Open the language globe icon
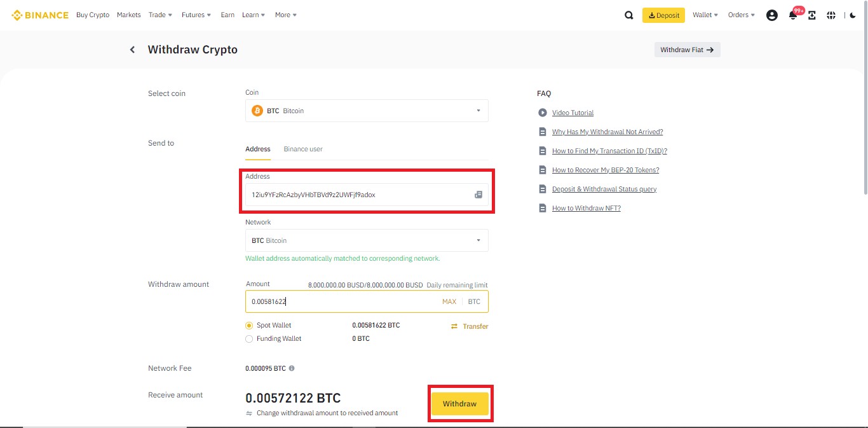 pos(831,15)
